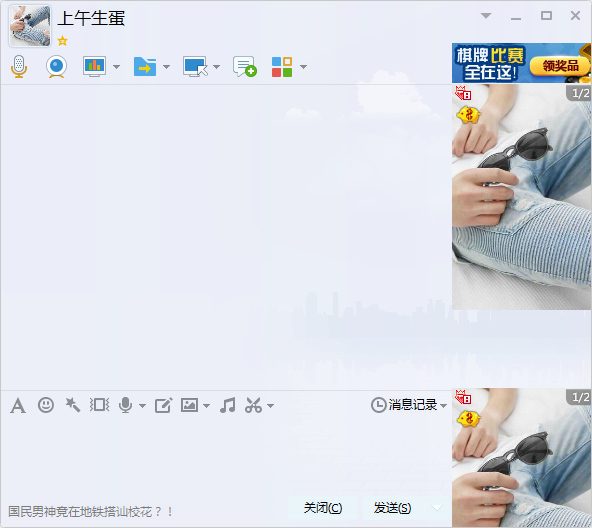Screen dimensions: 592x528
Task: Click the upper QQ show photo
Action: (522, 197)
